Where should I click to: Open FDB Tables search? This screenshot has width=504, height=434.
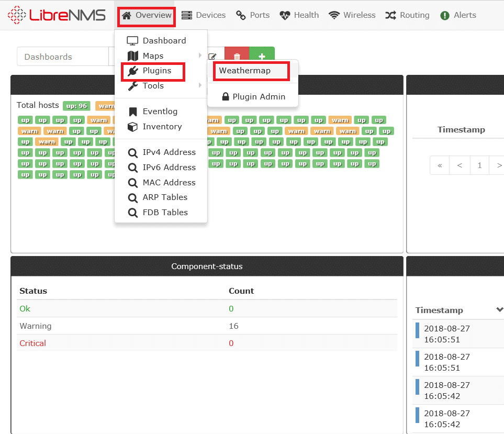158,212
